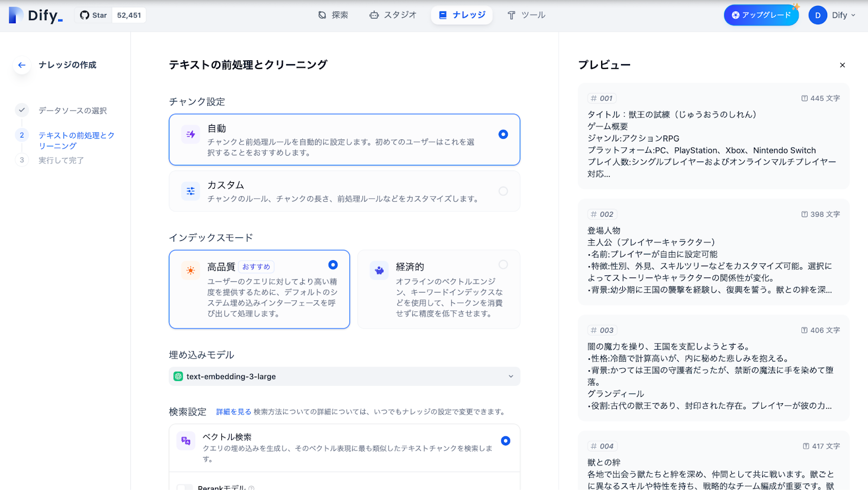This screenshot has height=490, width=868.
Task: Click the ナレッジ book icon
Action: click(x=442, y=15)
